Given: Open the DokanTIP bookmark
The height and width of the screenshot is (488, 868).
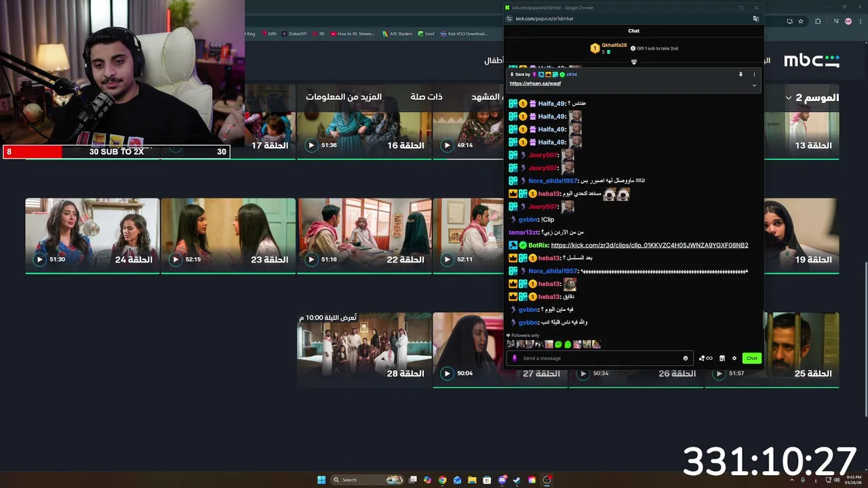Looking at the screenshot, I should tap(294, 33).
